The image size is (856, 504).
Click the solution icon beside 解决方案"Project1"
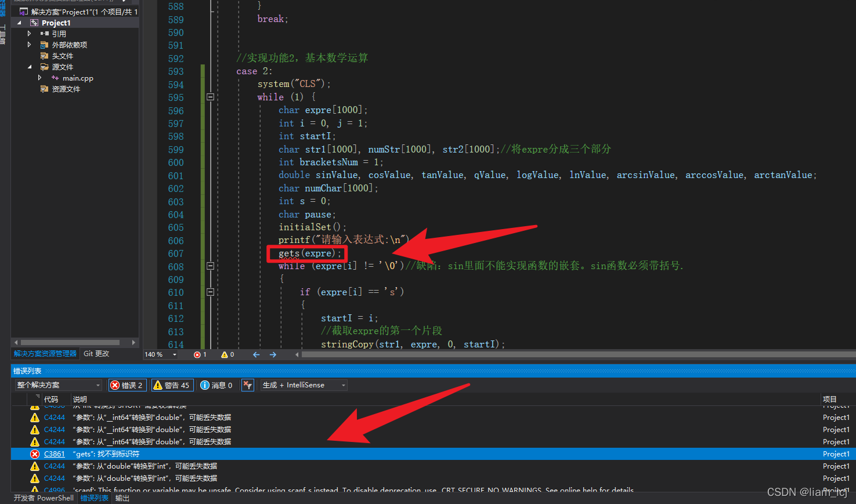tap(24, 12)
